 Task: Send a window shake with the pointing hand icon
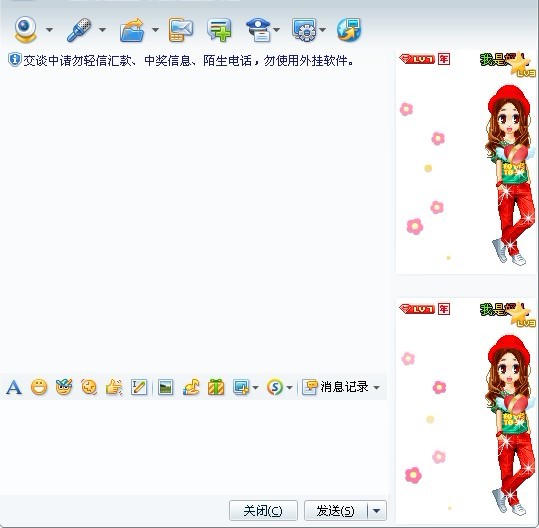tap(114, 387)
